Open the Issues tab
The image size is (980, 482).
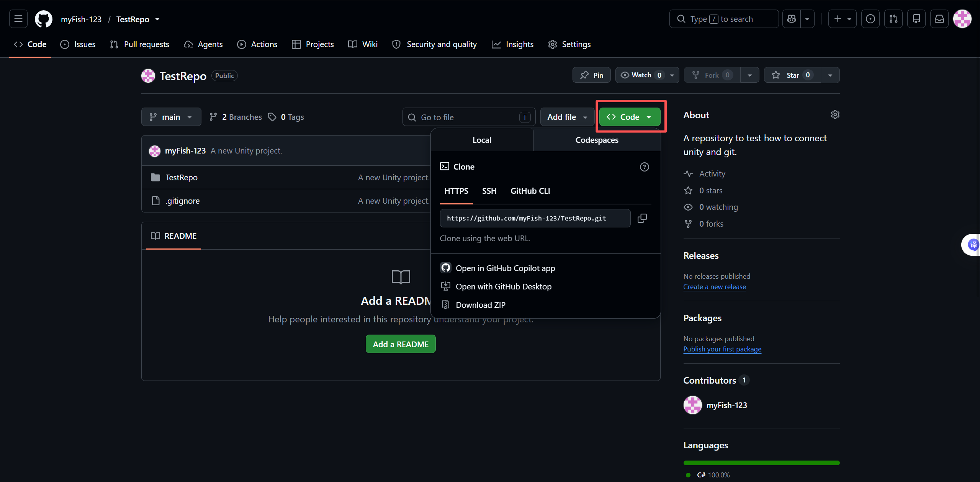click(x=78, y=44)
